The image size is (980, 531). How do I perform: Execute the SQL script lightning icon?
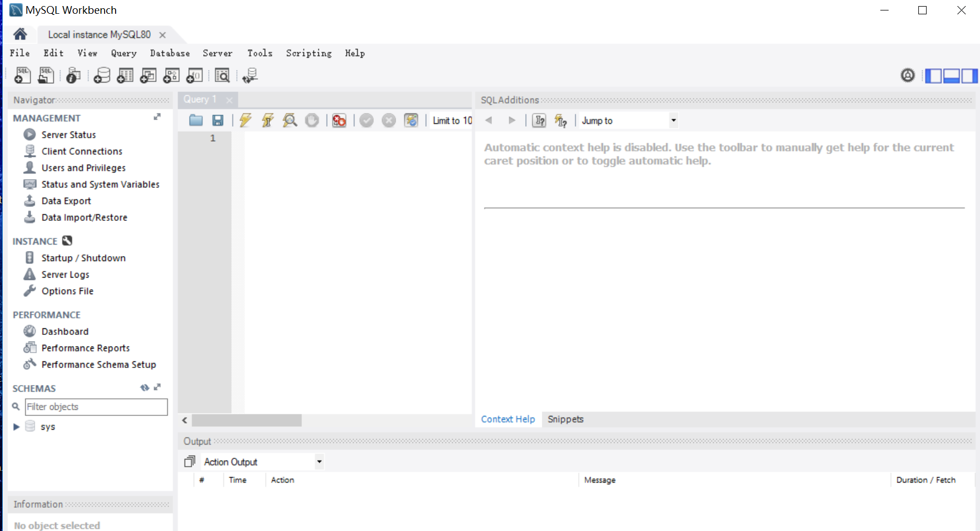[246, 120]
